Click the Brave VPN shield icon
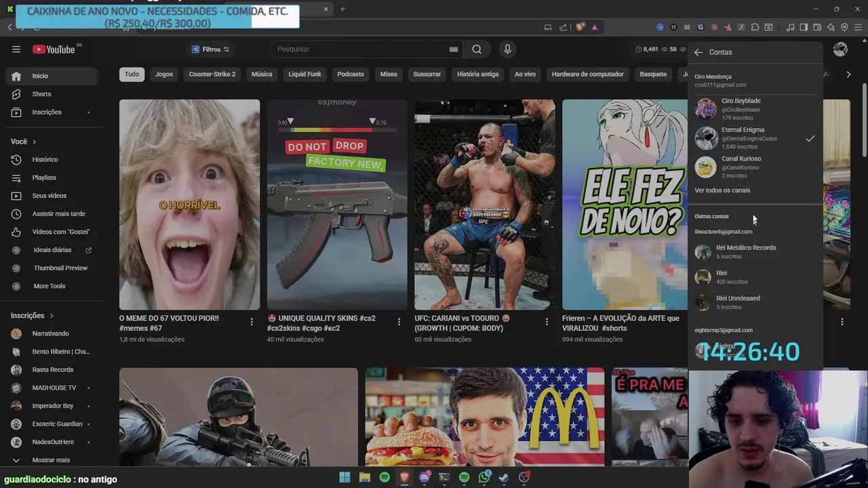This screenshot has height=488, width=868. pos(844,27)
